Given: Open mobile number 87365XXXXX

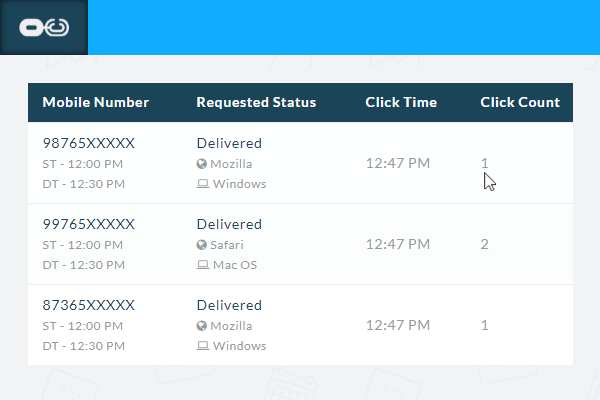Looking at the screenshot, I should tap(88, 305).
